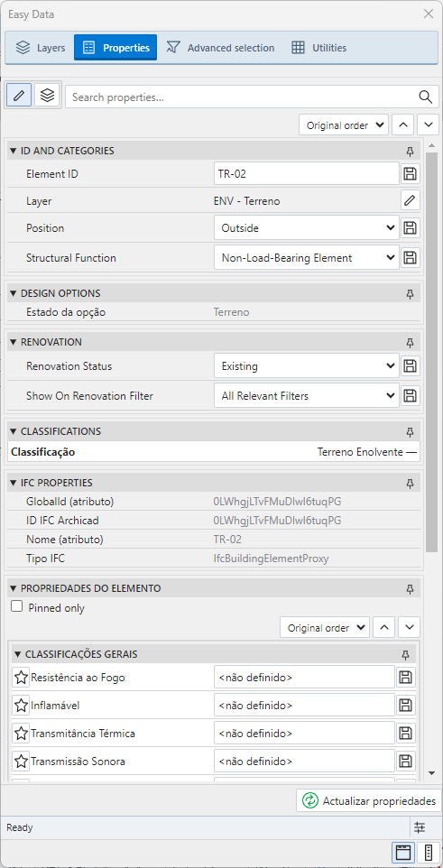The image size is (443, 868).
Task: Enable the Pinned only checkbox
Action: click(17, 606)
